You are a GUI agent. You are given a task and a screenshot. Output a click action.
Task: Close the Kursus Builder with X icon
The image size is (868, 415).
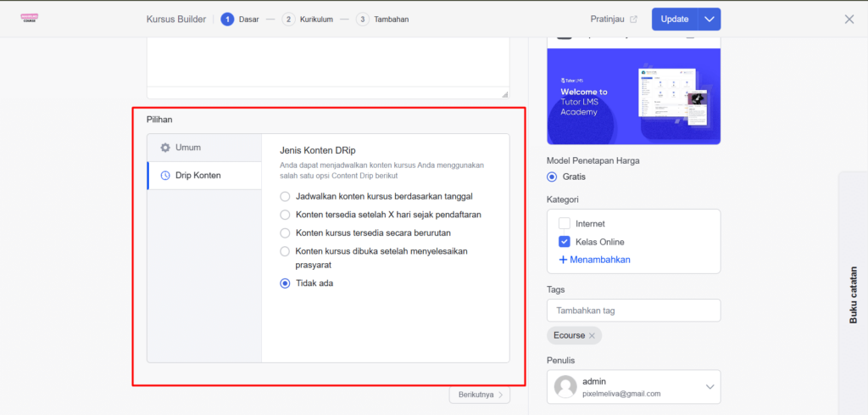tap(849, 19)
